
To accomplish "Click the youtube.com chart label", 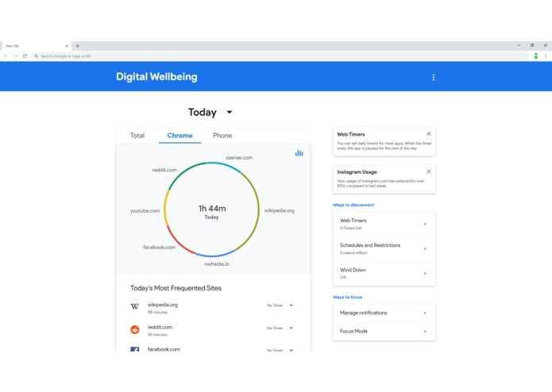I will [145, 210].
